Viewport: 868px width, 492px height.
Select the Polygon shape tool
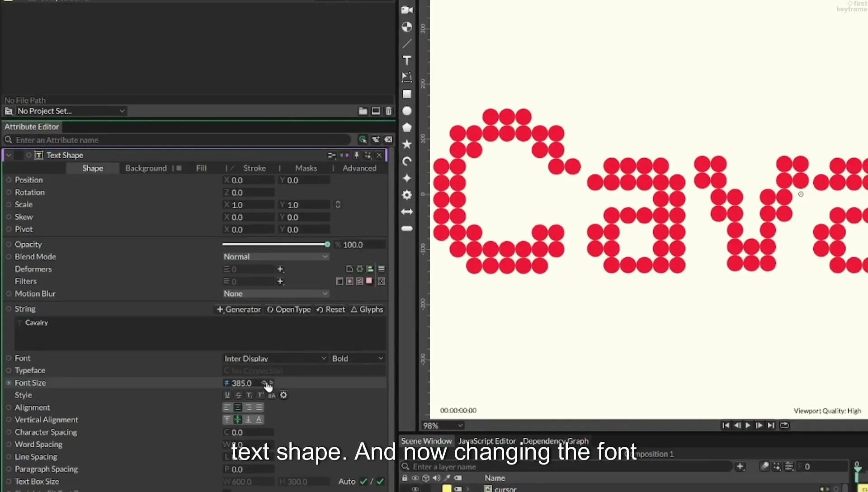pyautogui.click(x=407, y=128)
